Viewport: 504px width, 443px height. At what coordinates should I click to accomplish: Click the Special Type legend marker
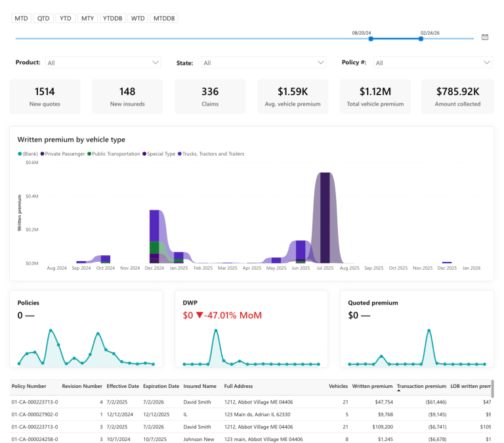coord(144,154)
